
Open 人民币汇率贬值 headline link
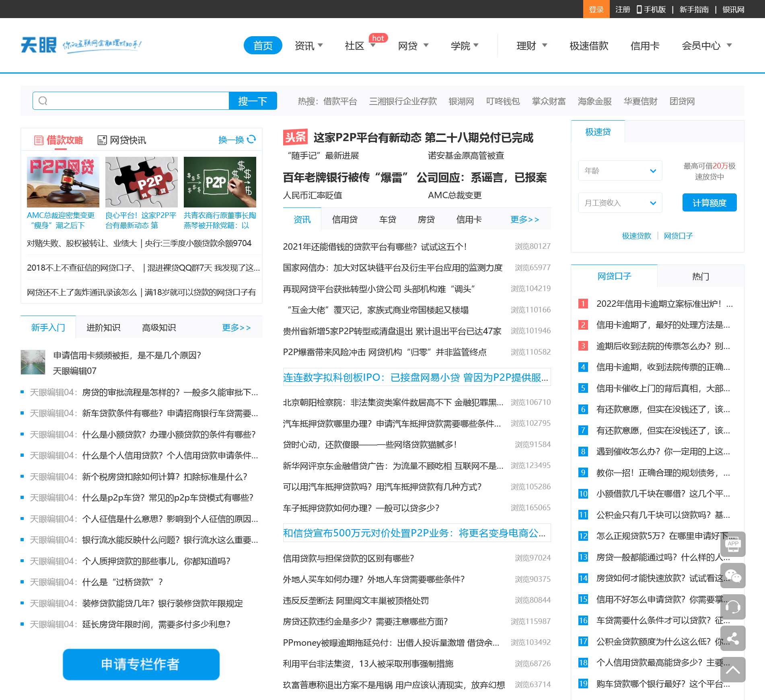(313, 195)
